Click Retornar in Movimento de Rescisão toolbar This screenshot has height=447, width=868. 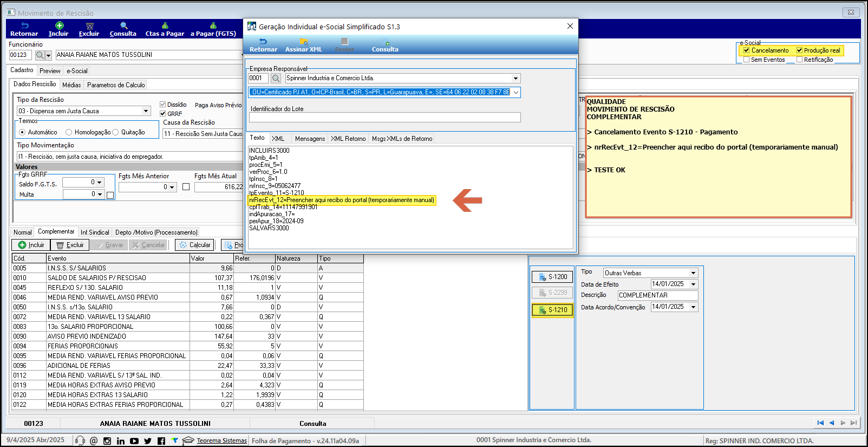[24, 29]
